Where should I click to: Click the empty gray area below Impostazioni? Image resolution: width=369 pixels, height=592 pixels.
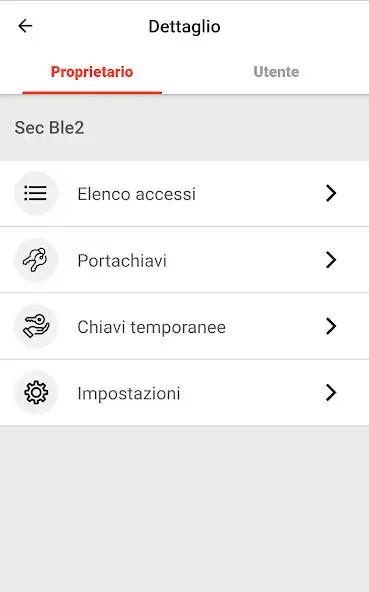pos(184,509)
